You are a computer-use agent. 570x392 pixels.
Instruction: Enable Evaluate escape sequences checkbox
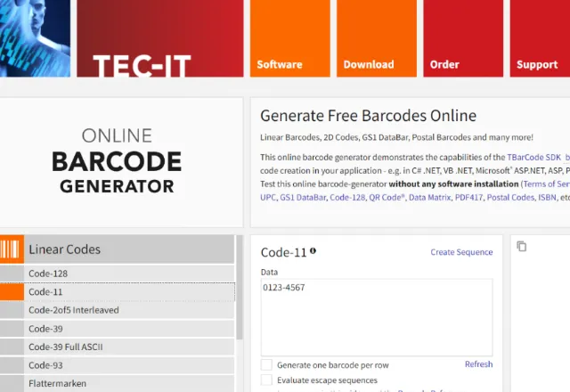click(266, 380)
